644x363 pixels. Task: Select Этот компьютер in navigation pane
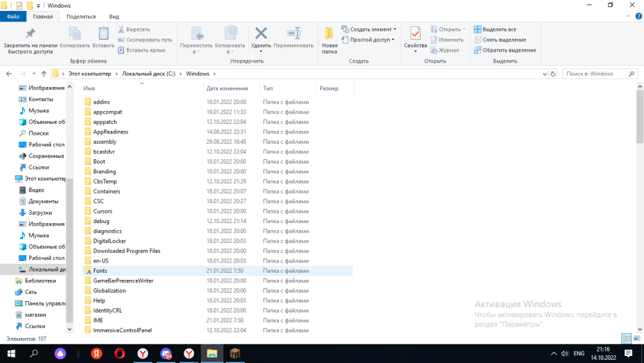pyautogui.click(x=40, y=179)
